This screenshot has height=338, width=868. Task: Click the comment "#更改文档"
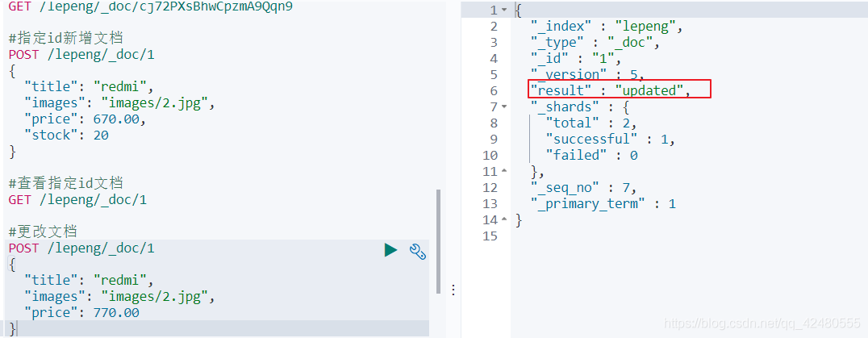[x=43, y=232]
